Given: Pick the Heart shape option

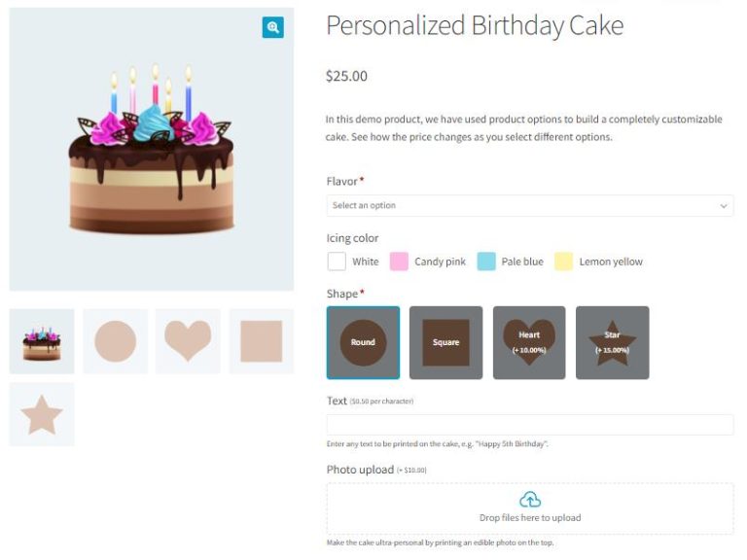Looking at the screenshot, I should click(x=529, y=342).
